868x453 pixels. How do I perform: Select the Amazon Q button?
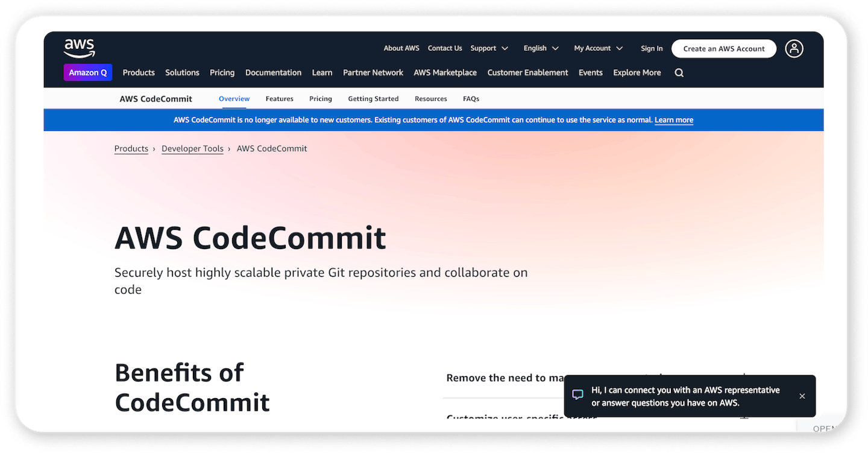pos(87,72)
